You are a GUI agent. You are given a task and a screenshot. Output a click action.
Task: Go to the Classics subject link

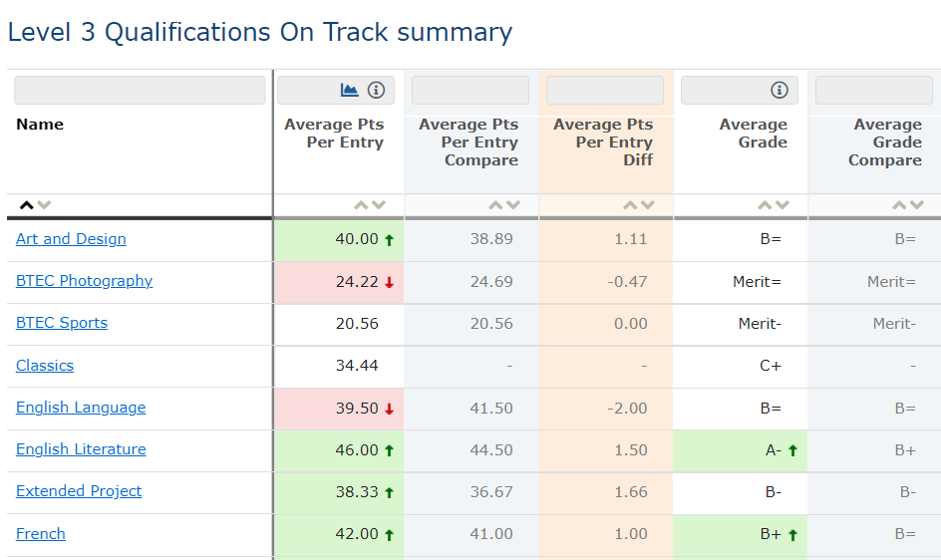click(x=45, y=366)
